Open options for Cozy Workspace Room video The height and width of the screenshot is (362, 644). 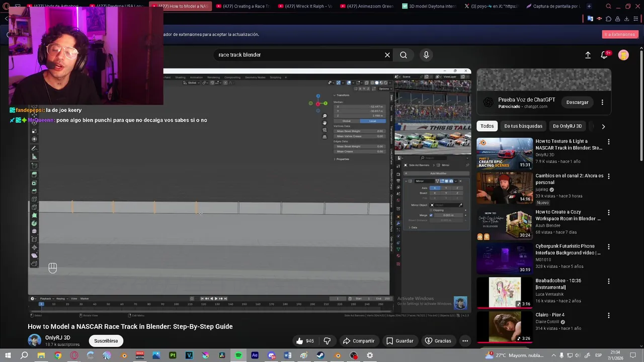click(609, 213)
